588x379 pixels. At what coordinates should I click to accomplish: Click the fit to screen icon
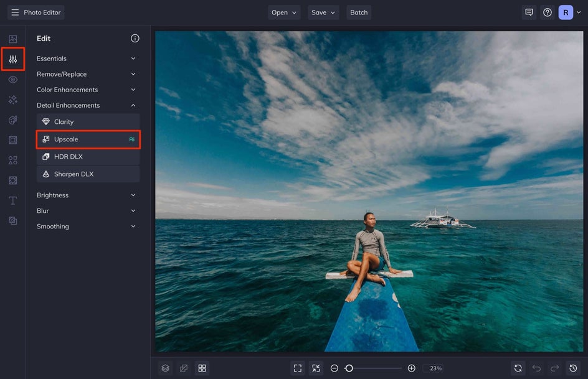pyautogui.click(x=298, y=368)
